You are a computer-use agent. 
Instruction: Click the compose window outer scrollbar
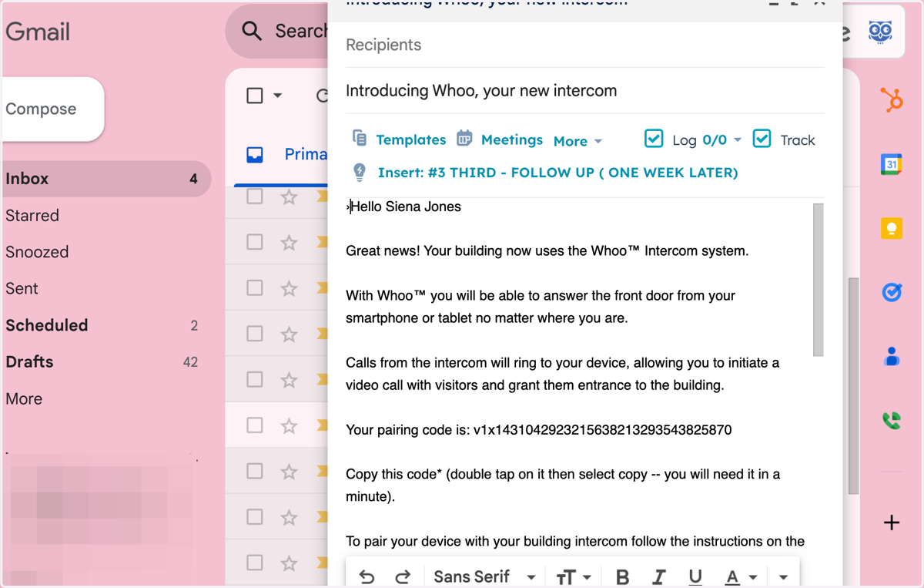(x=853, y=385)
